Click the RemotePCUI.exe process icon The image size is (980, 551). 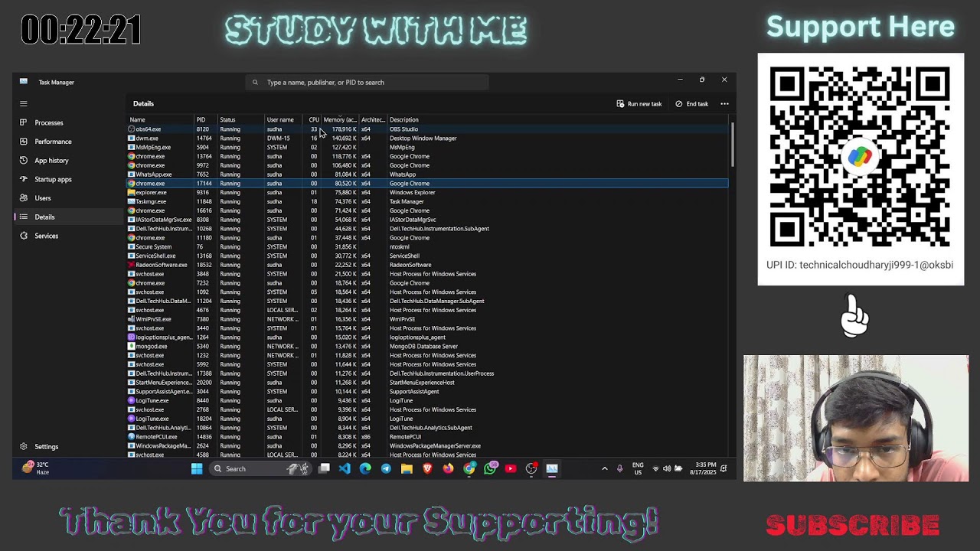132,436
